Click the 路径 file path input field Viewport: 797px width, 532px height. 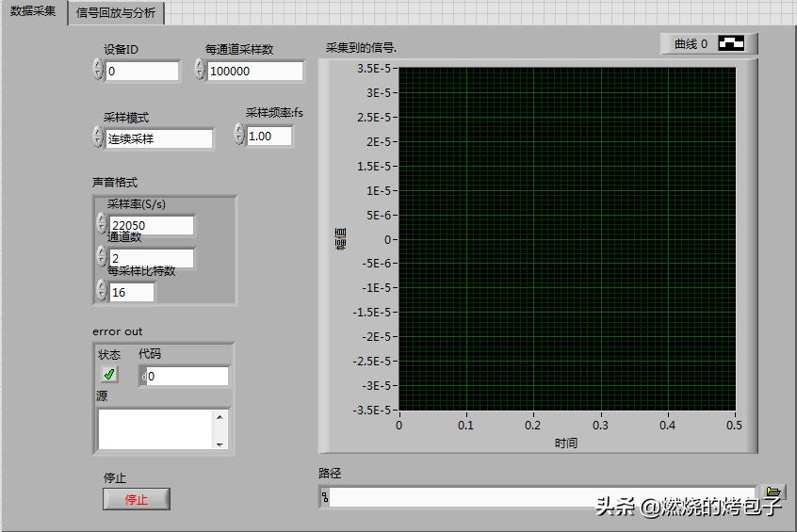(543, 497)
